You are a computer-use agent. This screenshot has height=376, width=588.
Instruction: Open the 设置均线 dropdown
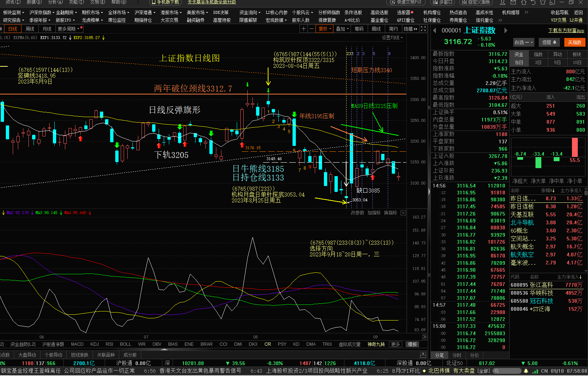(x=392, y=38)
